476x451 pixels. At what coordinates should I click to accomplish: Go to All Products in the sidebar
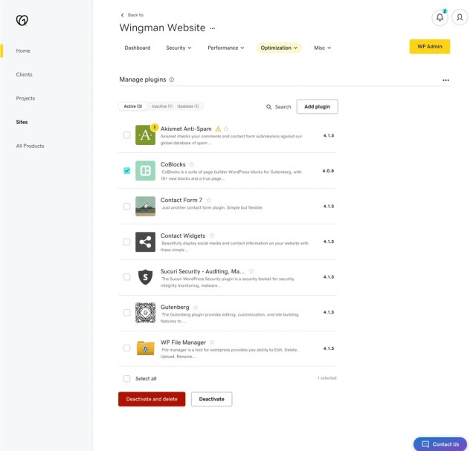pos(30,146)
